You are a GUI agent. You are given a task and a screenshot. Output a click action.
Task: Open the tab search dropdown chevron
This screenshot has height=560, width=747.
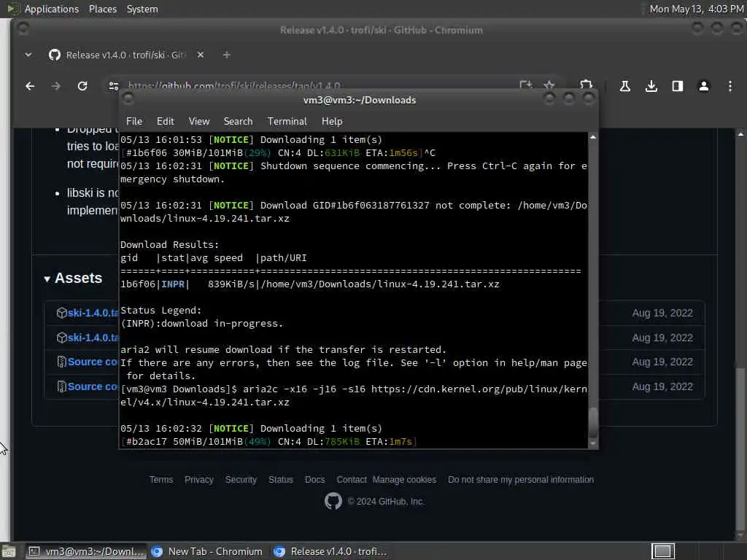click(28, 55)
